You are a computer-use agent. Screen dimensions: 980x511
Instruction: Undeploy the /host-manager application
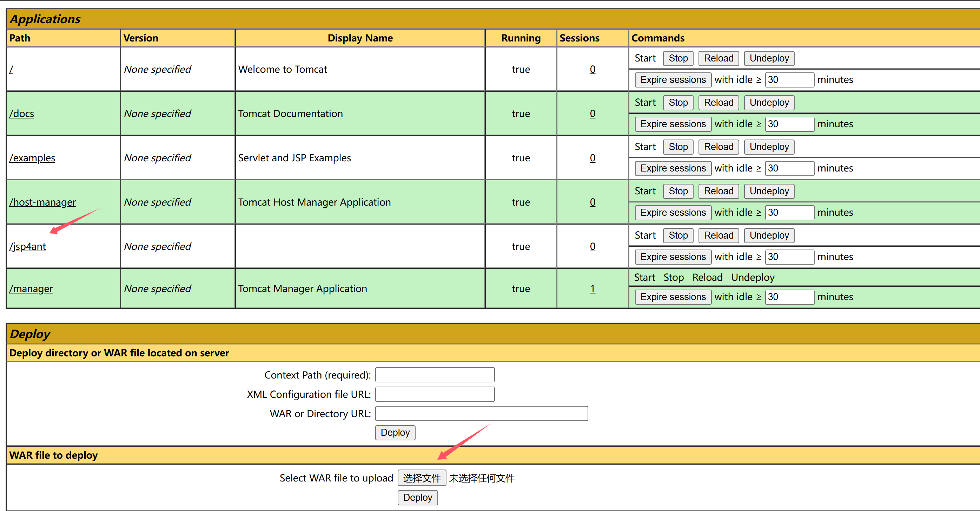(x=769, y=191)
